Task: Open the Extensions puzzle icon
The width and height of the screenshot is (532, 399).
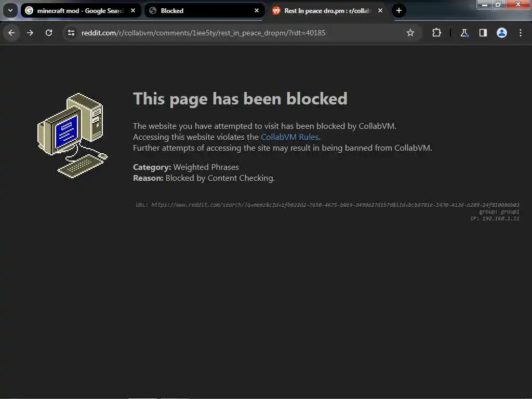Action: [436, 33]
